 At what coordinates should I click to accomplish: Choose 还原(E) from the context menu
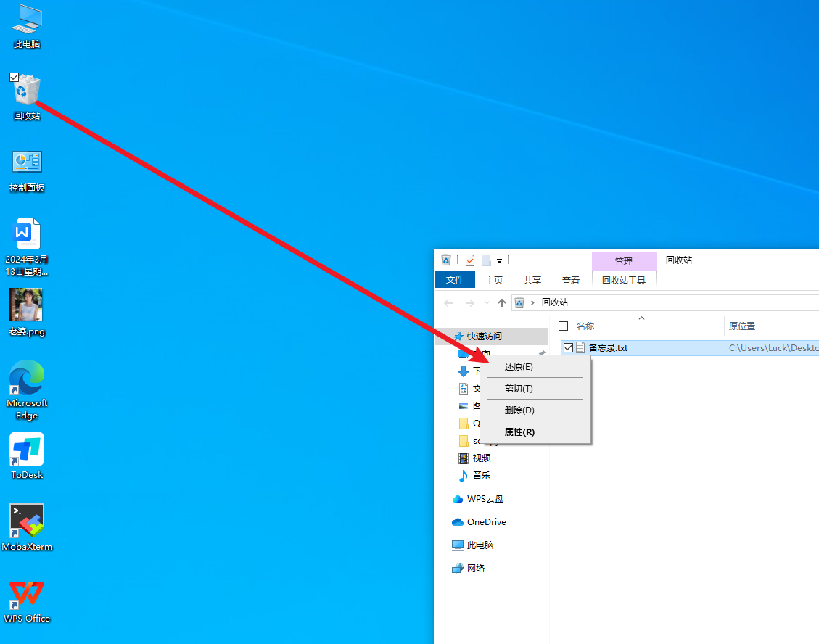click(x=519, y=367)
